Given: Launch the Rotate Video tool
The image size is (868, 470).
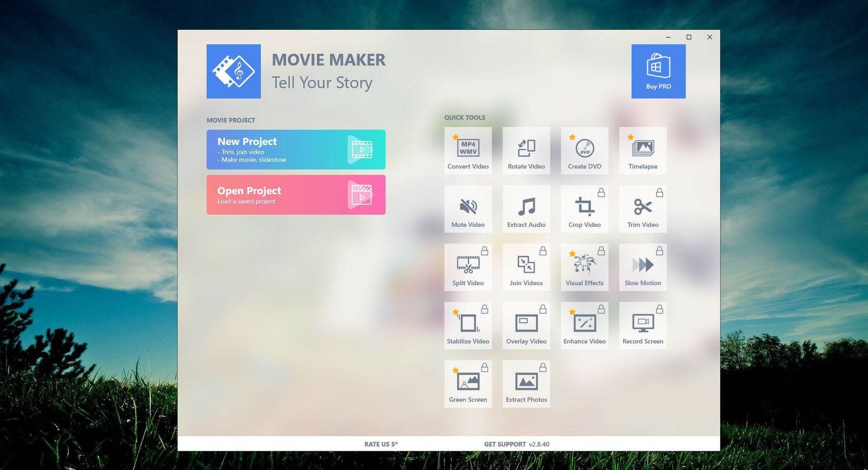Looking at the screenshot, I should click(526, 151).
